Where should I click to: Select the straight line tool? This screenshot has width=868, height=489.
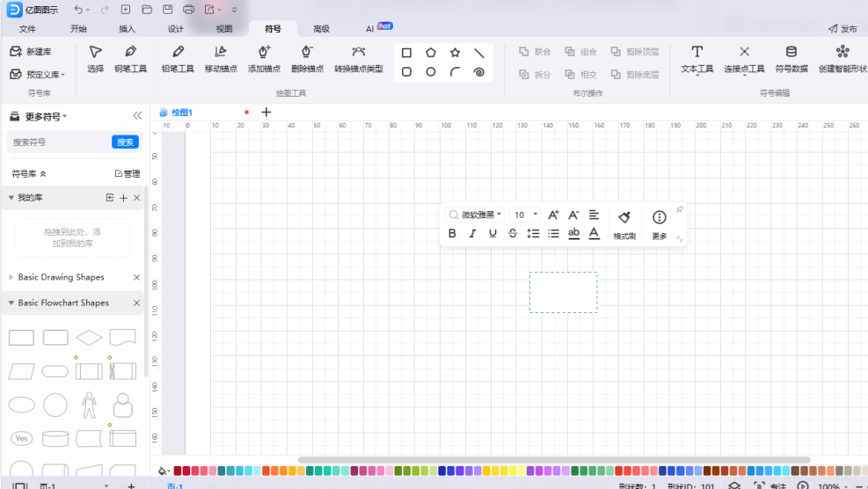[x=479, y=53]
